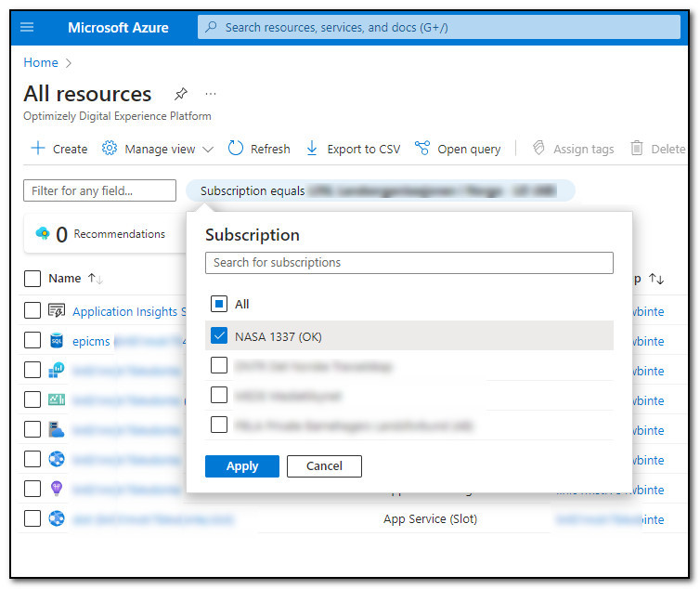This screenshot has height=589, width=700.
Task: Open the epicms resource link
Action: click(91, 342)
